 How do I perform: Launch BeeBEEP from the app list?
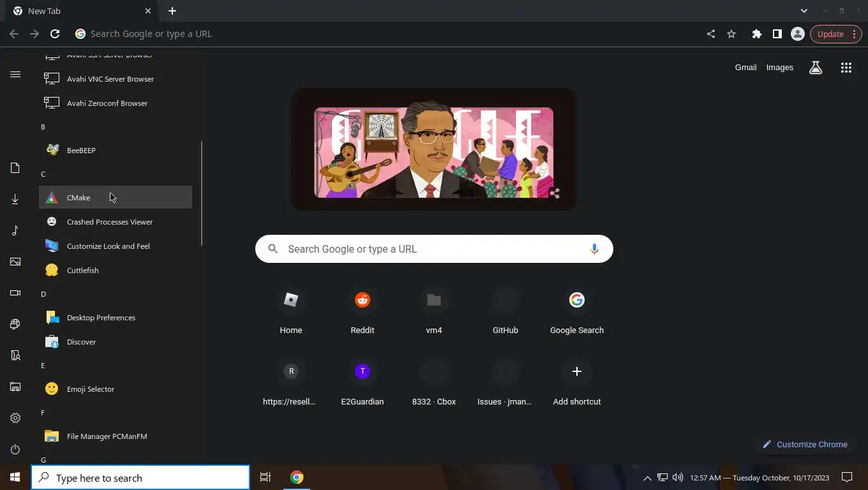point(116,150)
